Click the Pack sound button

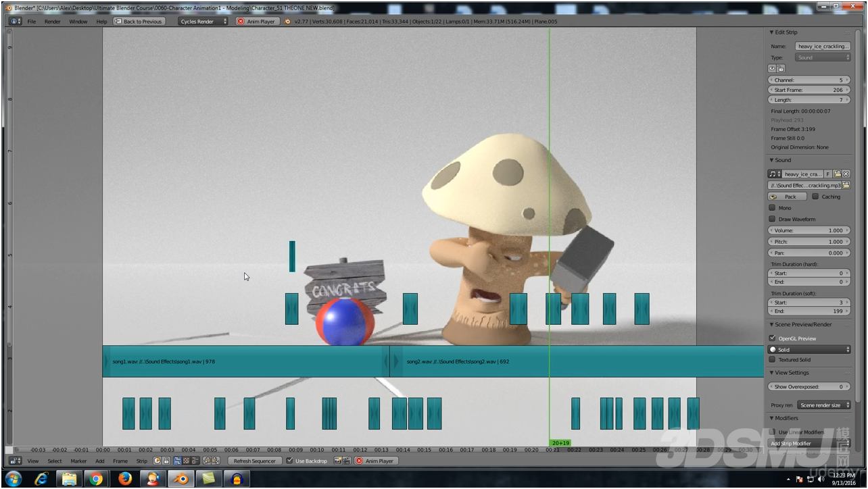tap(787, 197)
